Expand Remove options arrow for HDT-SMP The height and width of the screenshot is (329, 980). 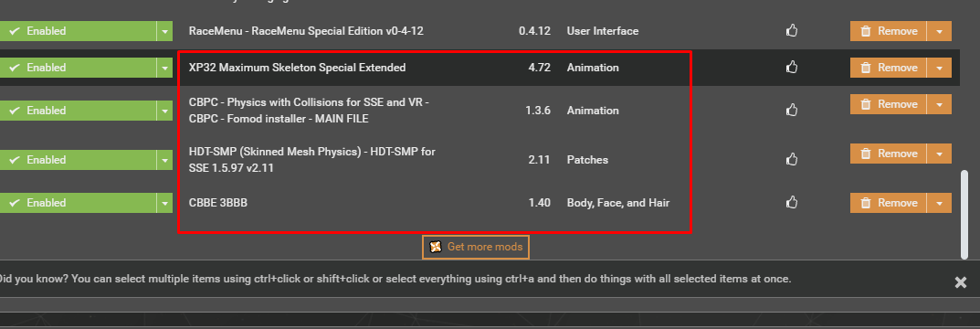click(940, 154)
